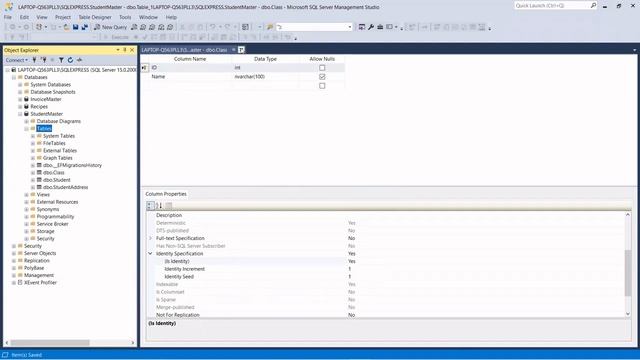Click the Undo toolbar icon
640x360 pixels.
212,27
